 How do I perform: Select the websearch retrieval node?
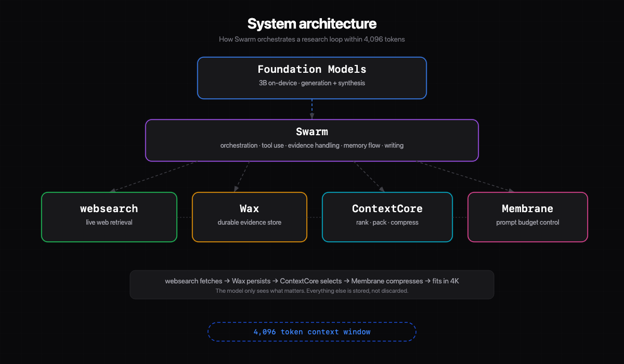click(109, 217)
